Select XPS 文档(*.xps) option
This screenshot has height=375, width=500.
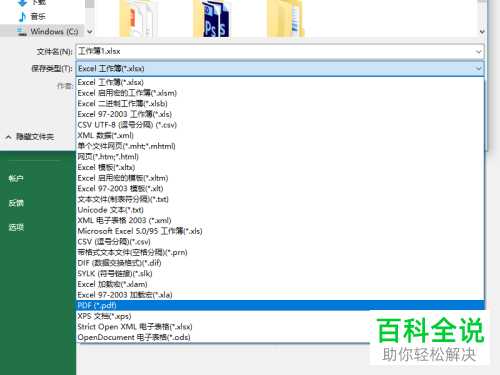[223, 316]
